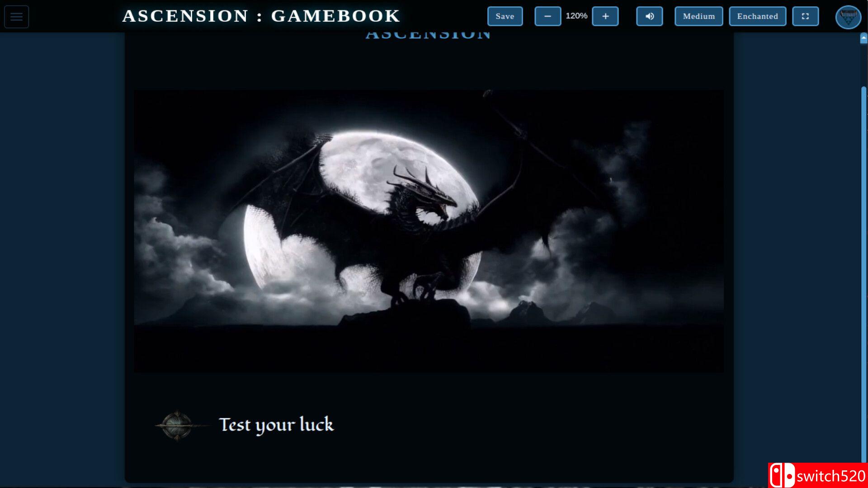The height and width of the screenshot is (488, 868).
Task: Toggle the Enchanted theme button
Action: click(x=757, y=16)
